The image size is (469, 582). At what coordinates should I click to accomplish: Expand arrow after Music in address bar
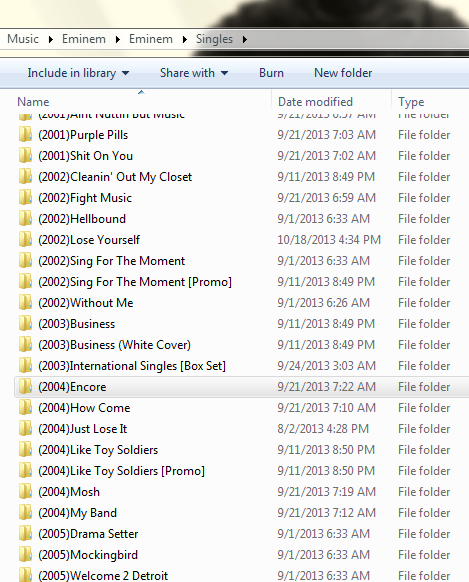click(51, 39)
